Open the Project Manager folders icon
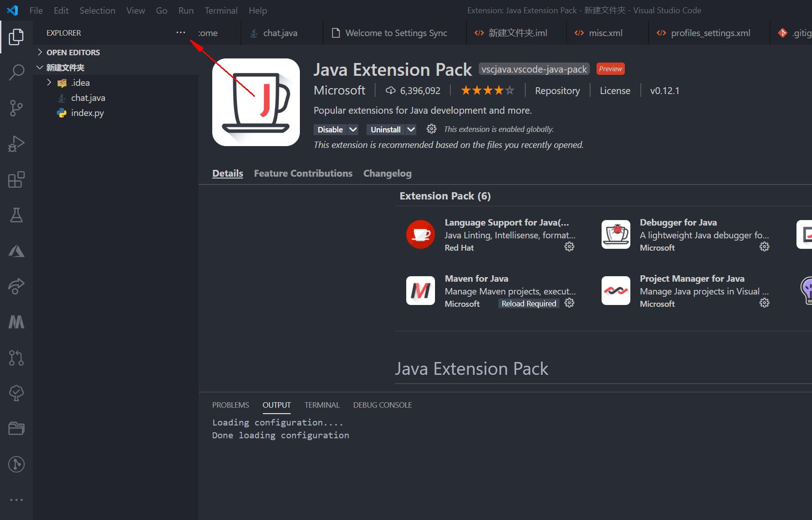The image size is (812, 520). (16, 429)
